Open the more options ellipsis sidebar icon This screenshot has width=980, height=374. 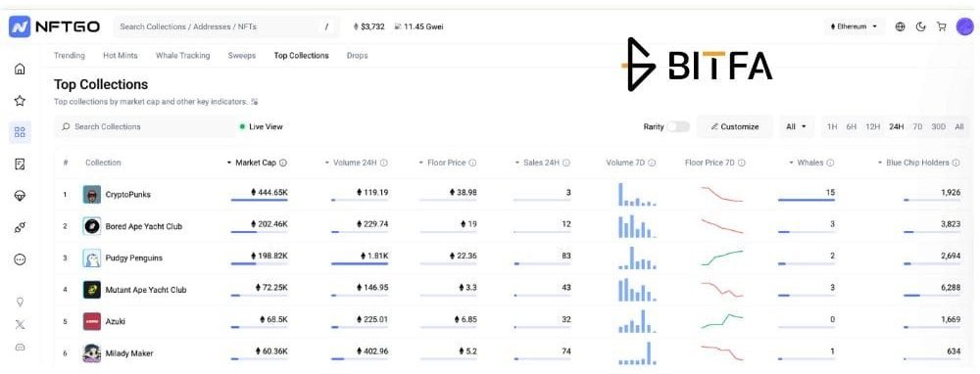[20, 259]
